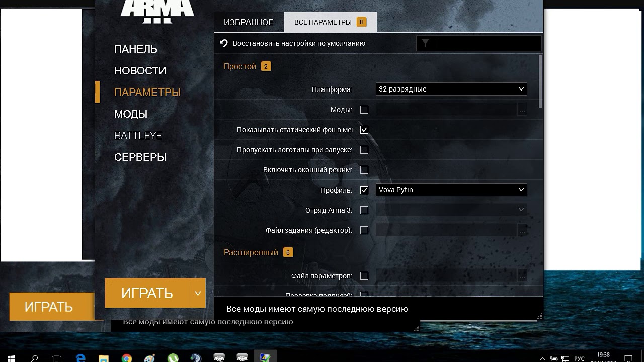Focus the parameter filter search field

479,43
